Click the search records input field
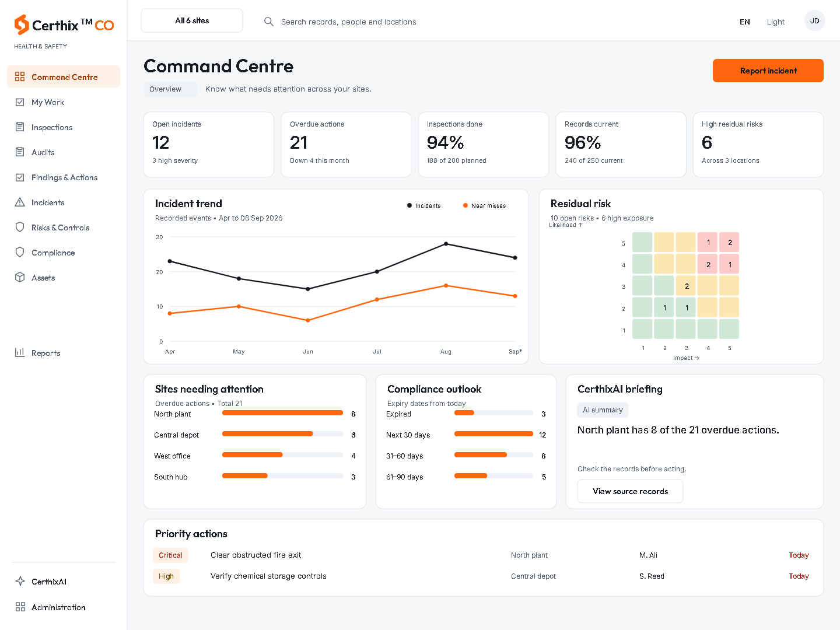 (349, 22)
